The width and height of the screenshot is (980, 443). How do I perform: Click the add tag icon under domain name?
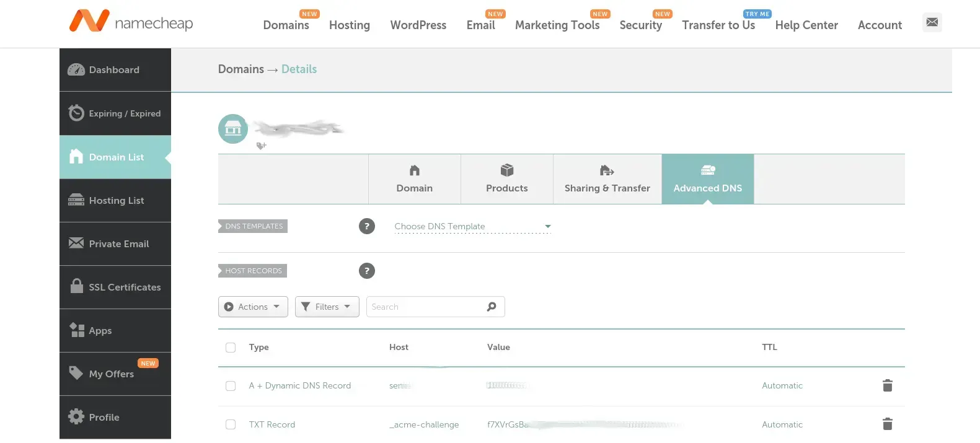point(261,146)
